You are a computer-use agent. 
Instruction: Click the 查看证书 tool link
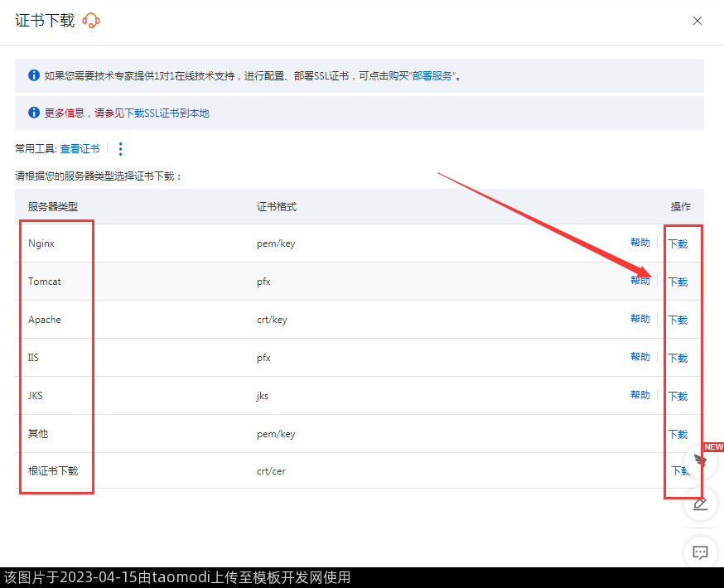pos(80,149)
